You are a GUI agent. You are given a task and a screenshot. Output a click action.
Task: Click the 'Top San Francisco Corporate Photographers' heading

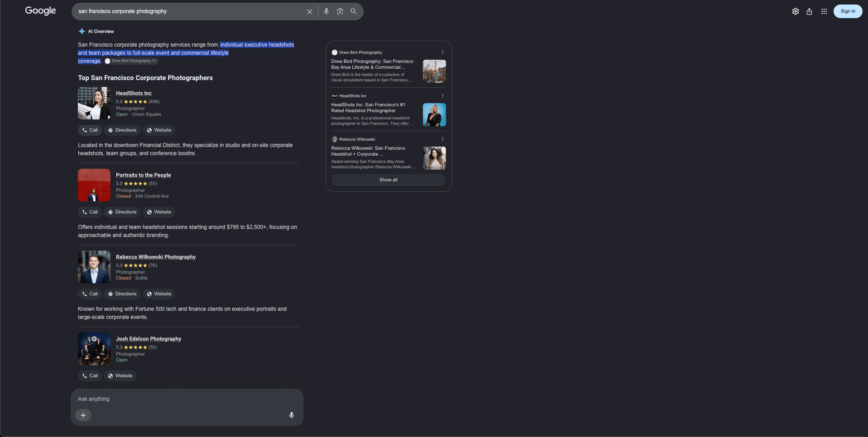point(145,78)
